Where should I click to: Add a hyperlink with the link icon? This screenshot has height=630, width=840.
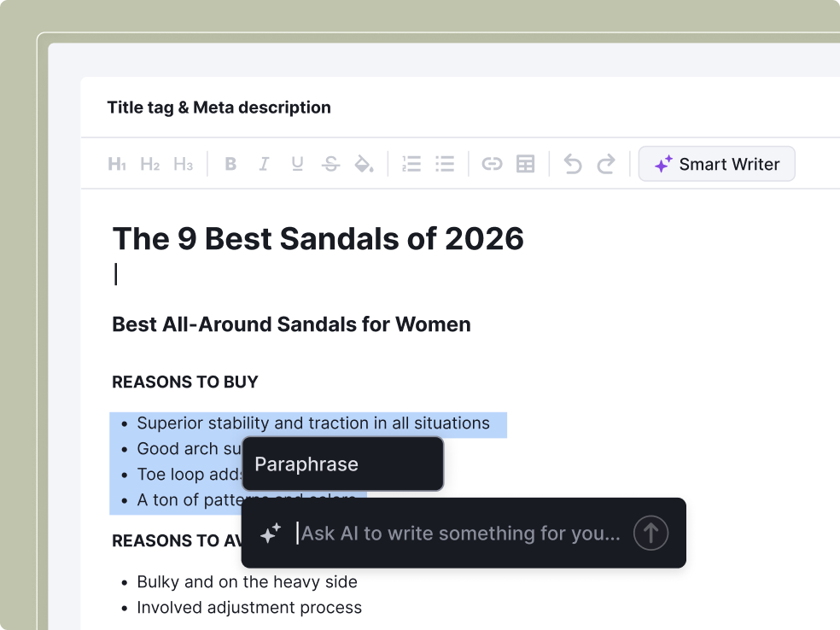pyautogui.click(x=492, y=165)
